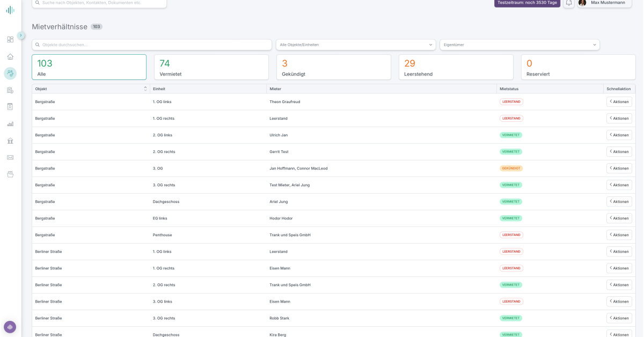Open the archive box icon in sidebar
Viewport: 644px width, 337px height.
pyautogui.click(x=10, y=174)
